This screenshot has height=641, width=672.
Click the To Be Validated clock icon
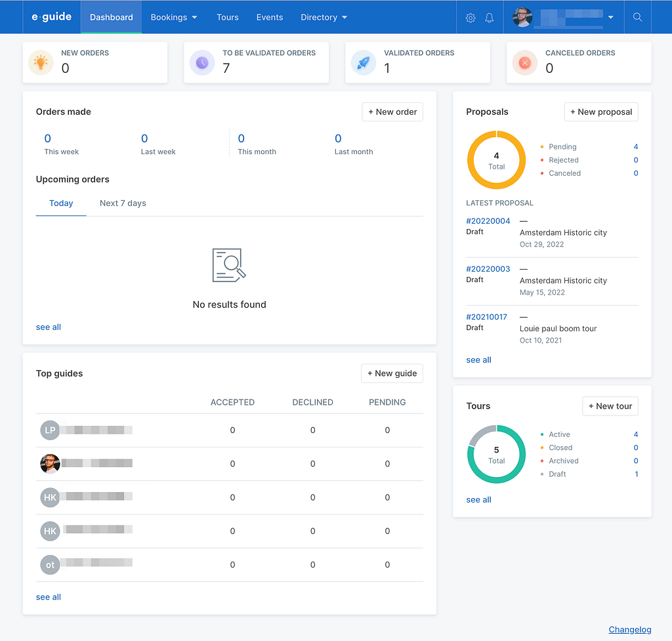(x=202, y=63)
